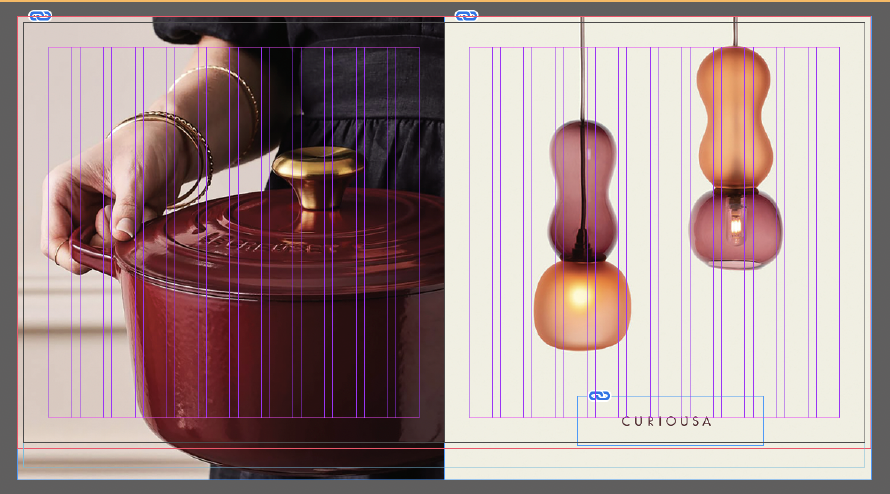
Task: Click the gold knob on the pot lid
Action: coord(319,172)
